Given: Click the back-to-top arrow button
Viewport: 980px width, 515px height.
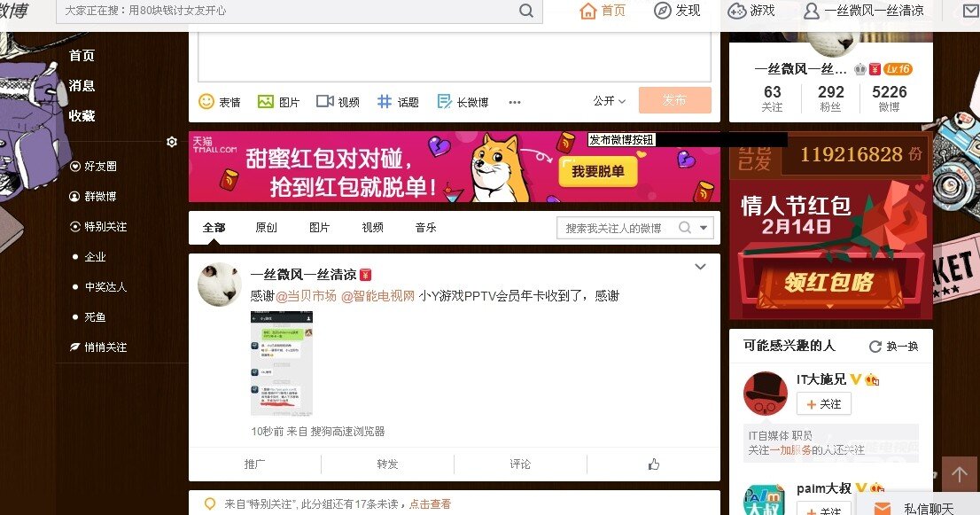Looking at the screenshot, I should 959,474.
